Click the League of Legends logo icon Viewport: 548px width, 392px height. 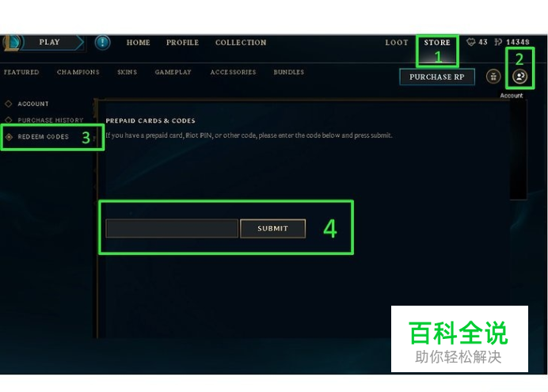[10, 43]
